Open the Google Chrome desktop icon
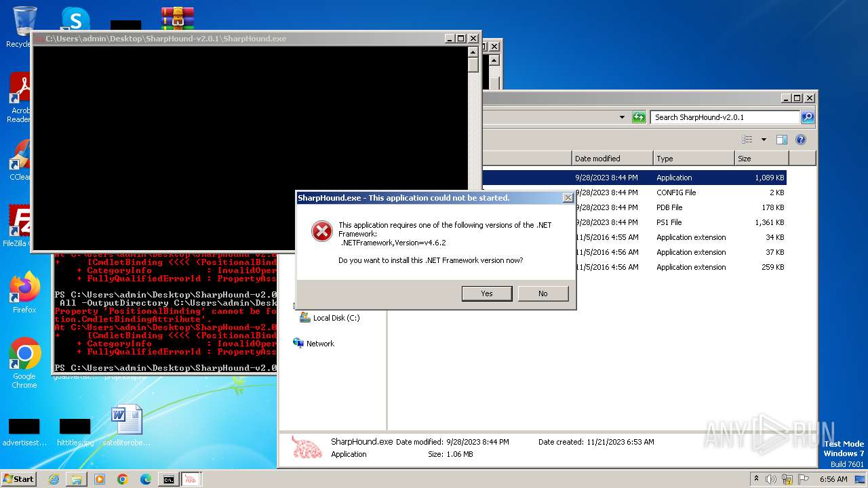The image size is (868, 488). 24,363
